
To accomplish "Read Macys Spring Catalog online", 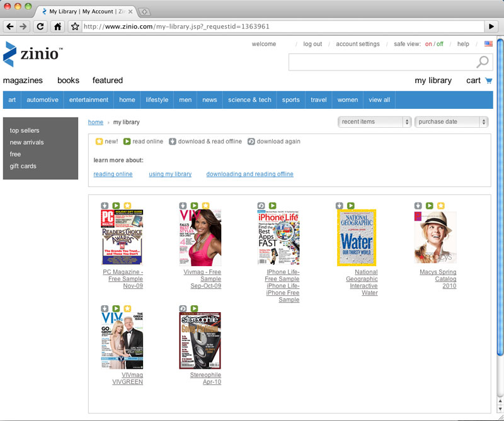I will coord(429,206).
